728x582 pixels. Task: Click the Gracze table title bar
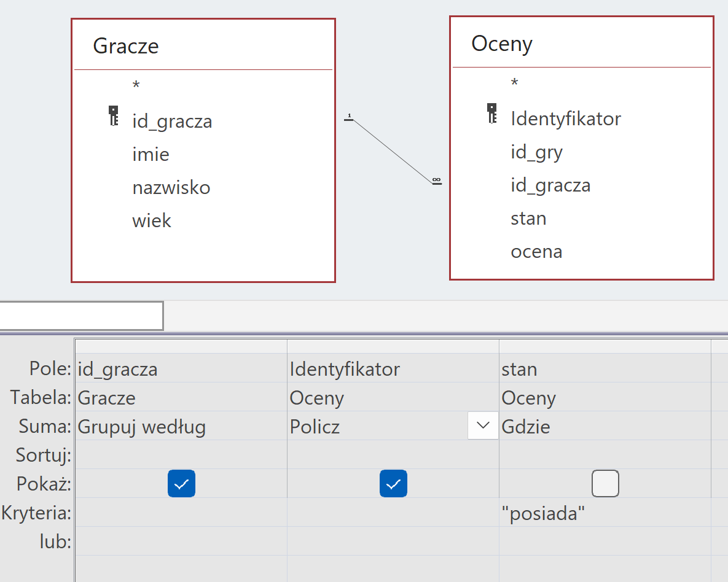tap(203, 45)
